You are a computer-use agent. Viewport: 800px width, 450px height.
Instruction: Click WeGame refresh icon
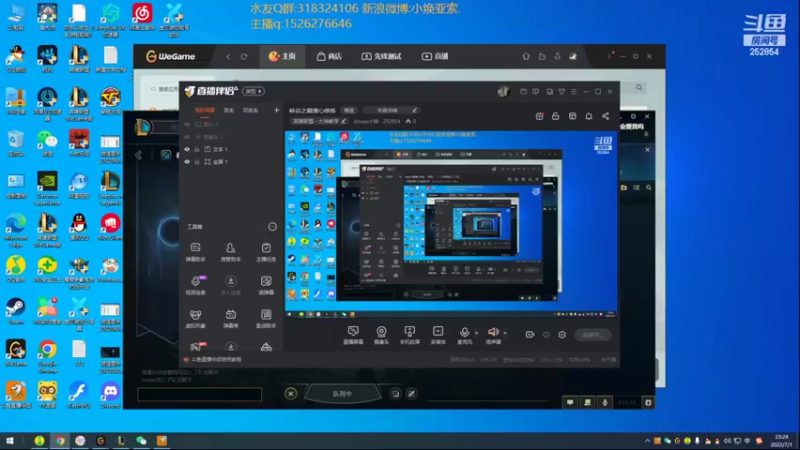coord(244,57)
